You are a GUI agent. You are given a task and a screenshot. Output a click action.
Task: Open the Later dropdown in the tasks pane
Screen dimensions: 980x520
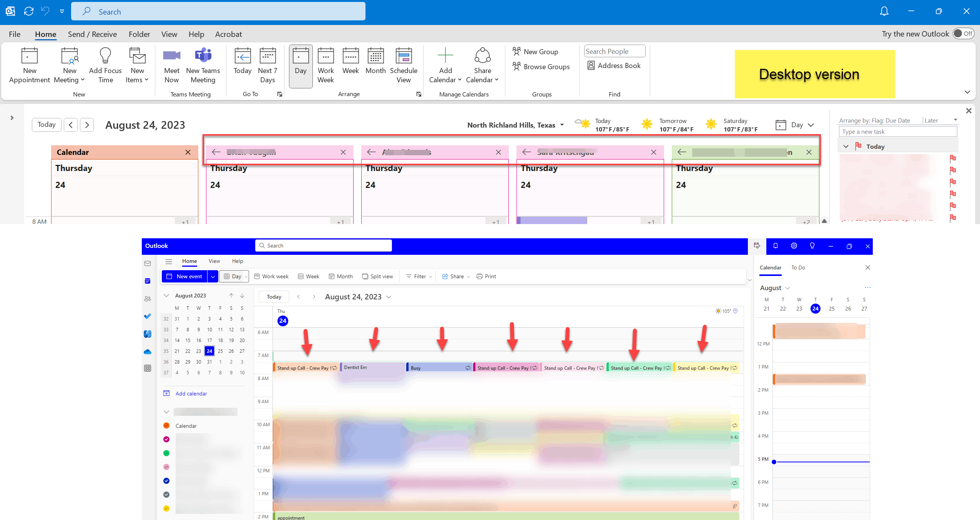pos(941,120)
